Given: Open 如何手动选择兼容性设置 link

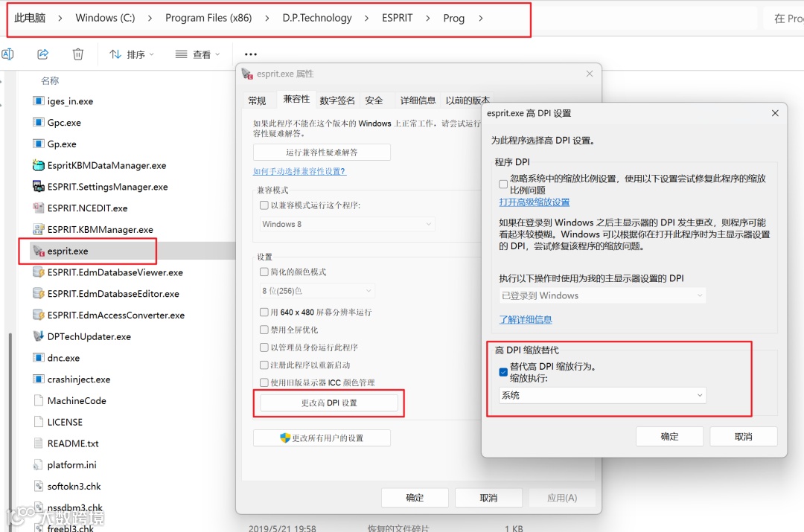Looking at the screenshot, I should pyautogui.click(x=299, y=171).
